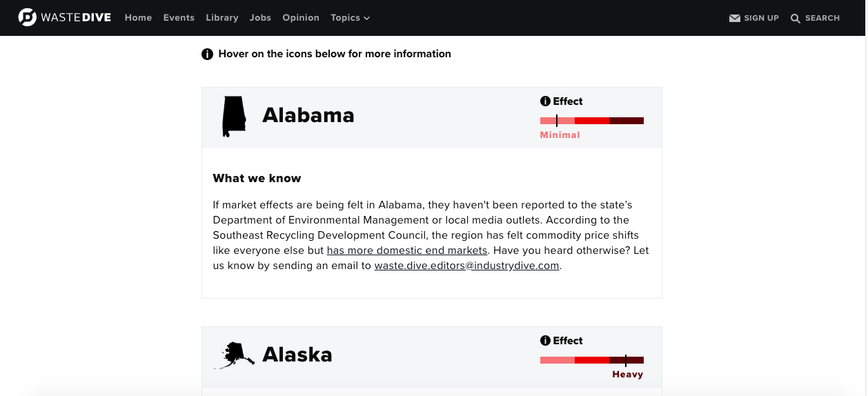Click the Alaska effect severity bar
The height and width of the screenshot is (396, 868).
click(591, 360)
